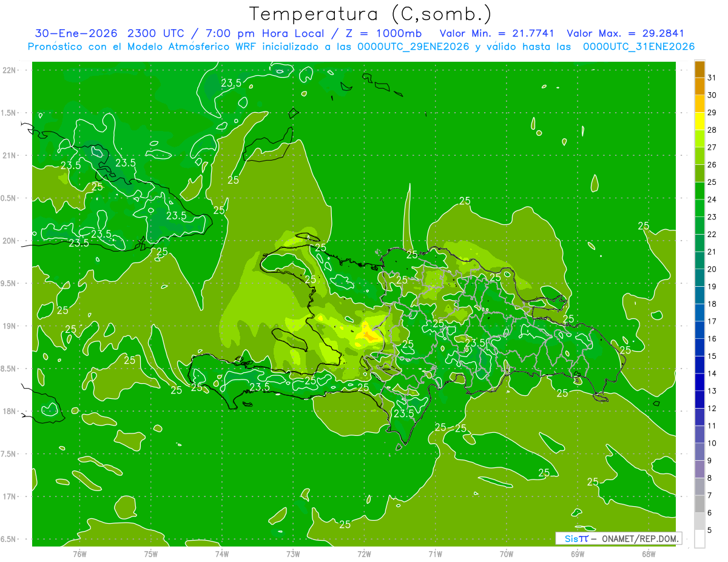Click the '29' color scale label
Screen dimensions: 728x562
coord(712,112)
